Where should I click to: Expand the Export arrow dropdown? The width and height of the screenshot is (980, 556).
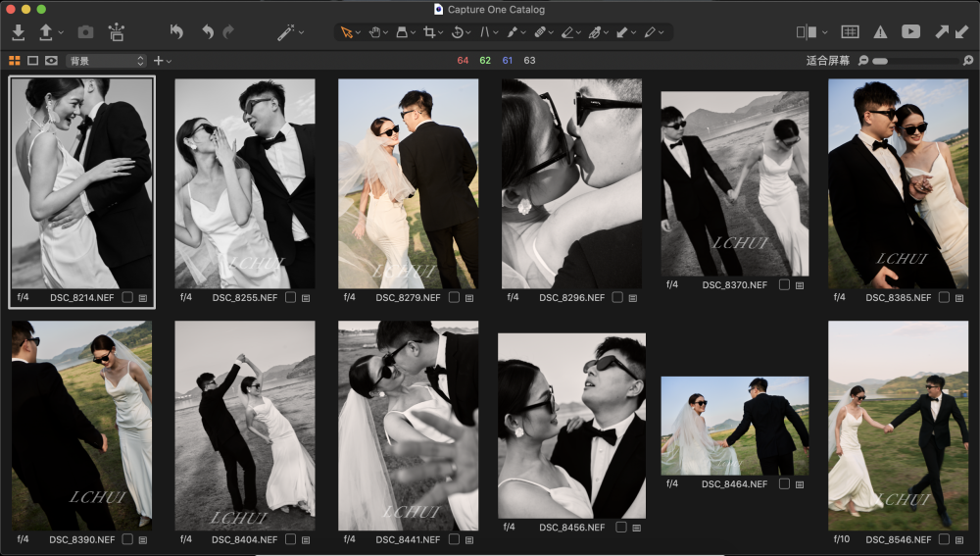coord(61,32)
